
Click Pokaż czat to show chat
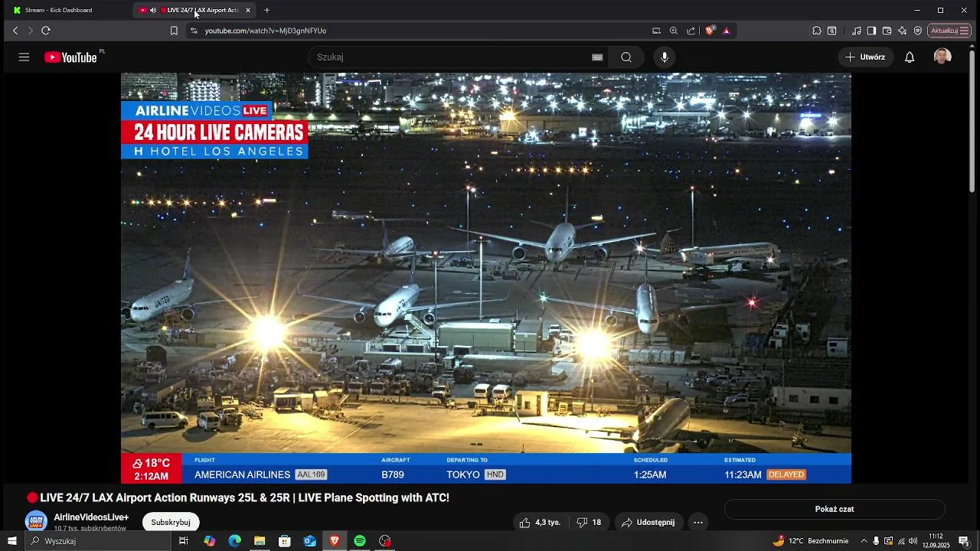tap(835, 509)
